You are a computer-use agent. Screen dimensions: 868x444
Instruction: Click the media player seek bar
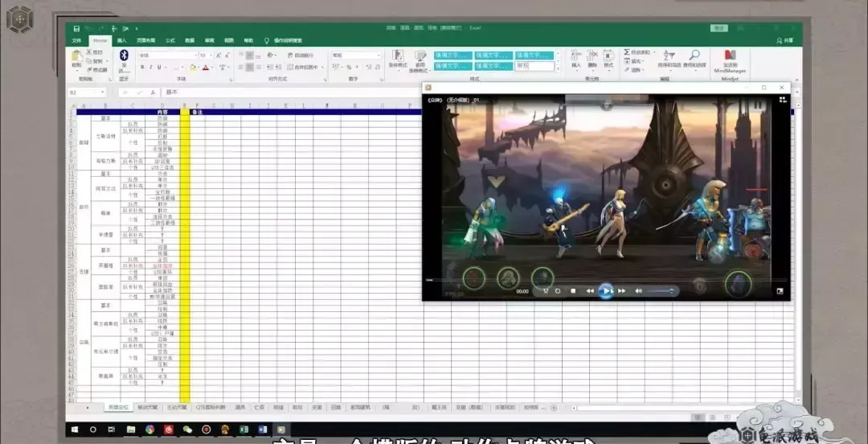pos(606,280)
